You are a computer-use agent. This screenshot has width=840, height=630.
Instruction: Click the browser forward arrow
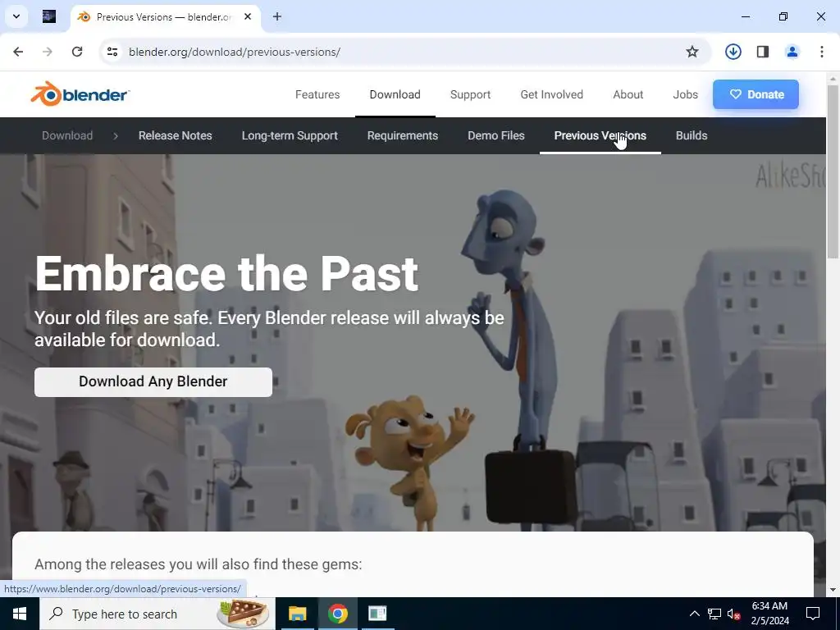[48, 52]
